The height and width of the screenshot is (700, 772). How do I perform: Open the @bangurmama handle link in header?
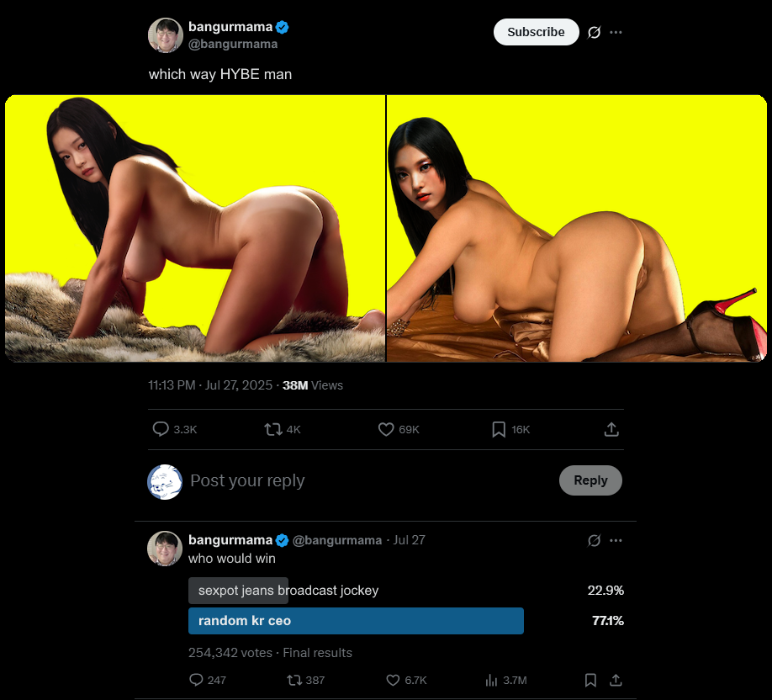(x=233, y=45)
